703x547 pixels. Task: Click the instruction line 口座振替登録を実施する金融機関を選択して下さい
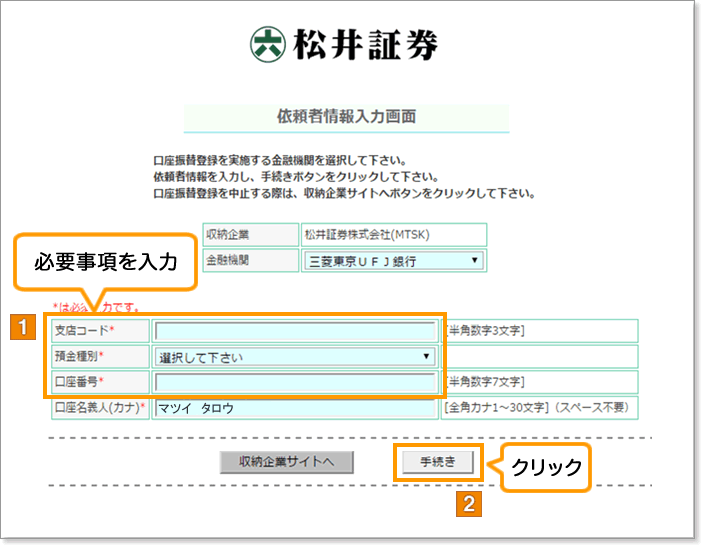click(280, 160)
